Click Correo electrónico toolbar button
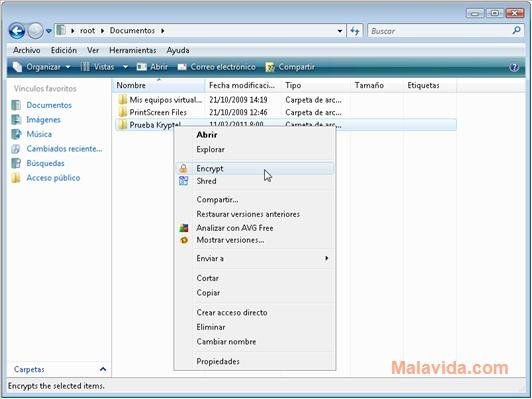Image resolution: width=532 pixels, height=399 pixels. [216, 67]
